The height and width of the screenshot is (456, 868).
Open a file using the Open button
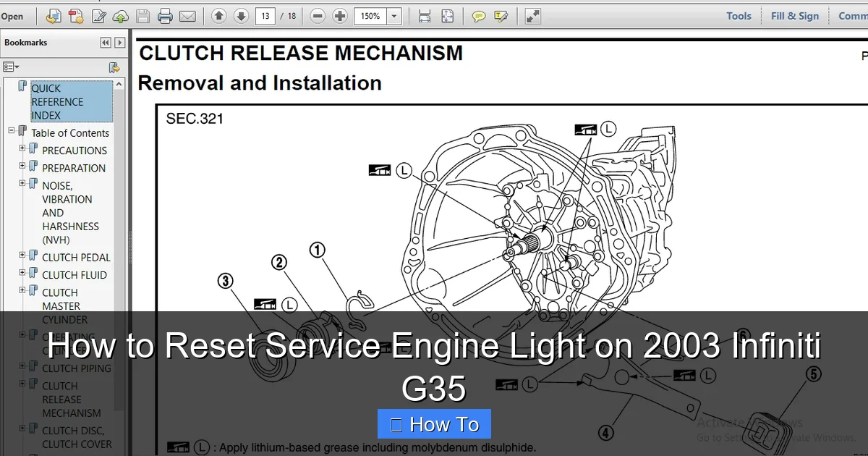coord(14,16)
